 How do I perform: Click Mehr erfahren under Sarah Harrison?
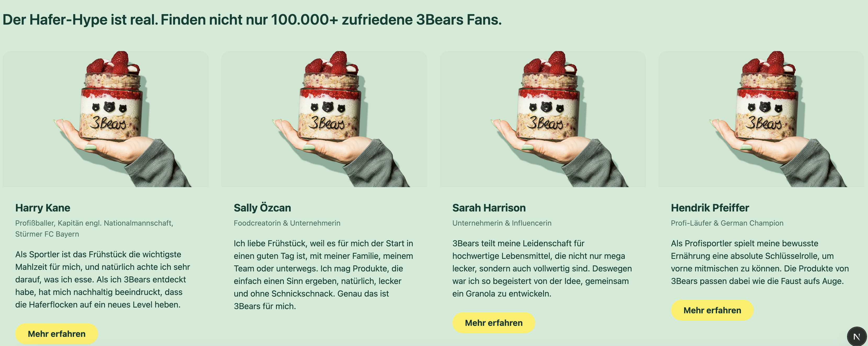coord(493,322)
